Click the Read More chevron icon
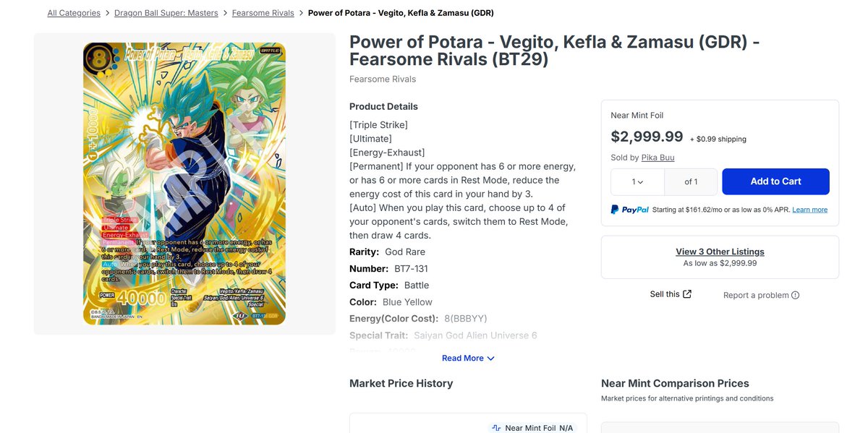 point(491,359)
